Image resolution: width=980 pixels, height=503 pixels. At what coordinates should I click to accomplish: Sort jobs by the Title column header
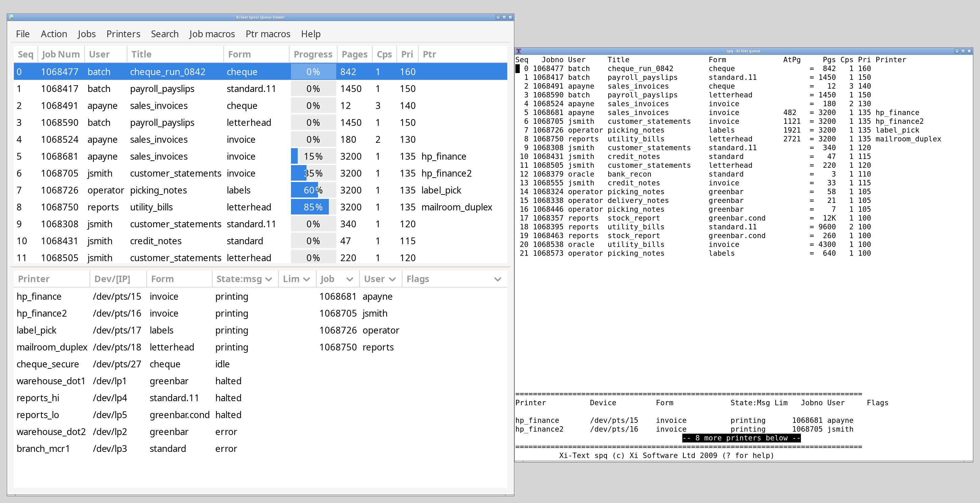[175, 54]
